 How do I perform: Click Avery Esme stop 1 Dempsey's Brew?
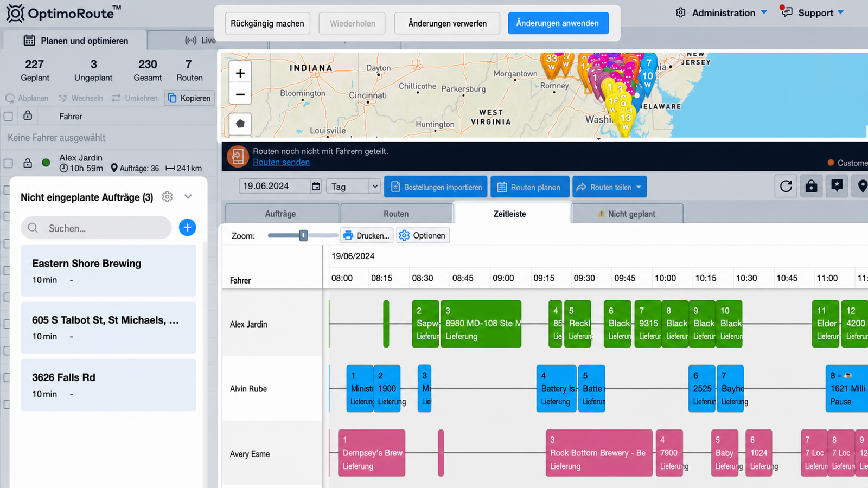pos(372,453)
